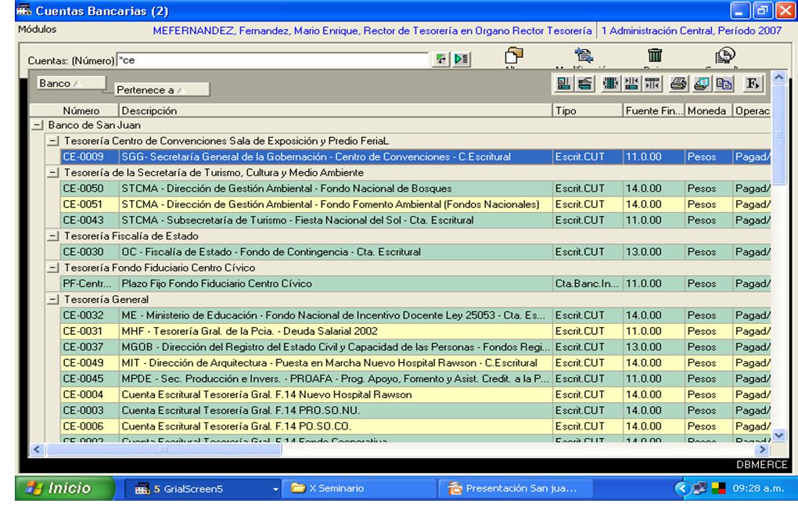This screenshot has width=798, height=532.
Task: Click the second grid toolbar icon with teal rows
Action: tap(585, 84)
